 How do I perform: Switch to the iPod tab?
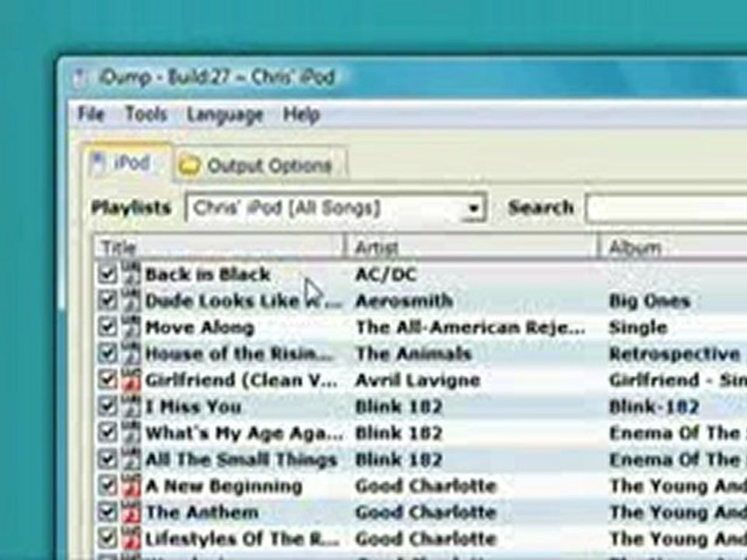127,163
